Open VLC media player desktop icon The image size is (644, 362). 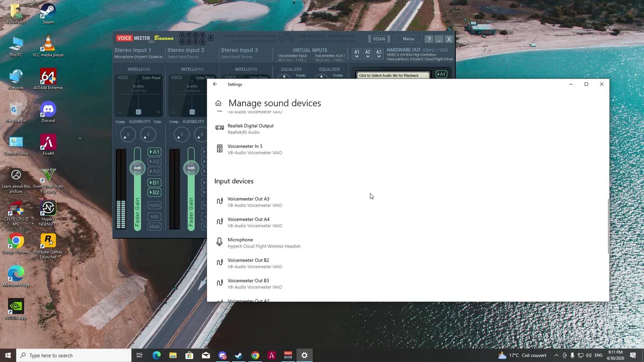coord(48,46)
